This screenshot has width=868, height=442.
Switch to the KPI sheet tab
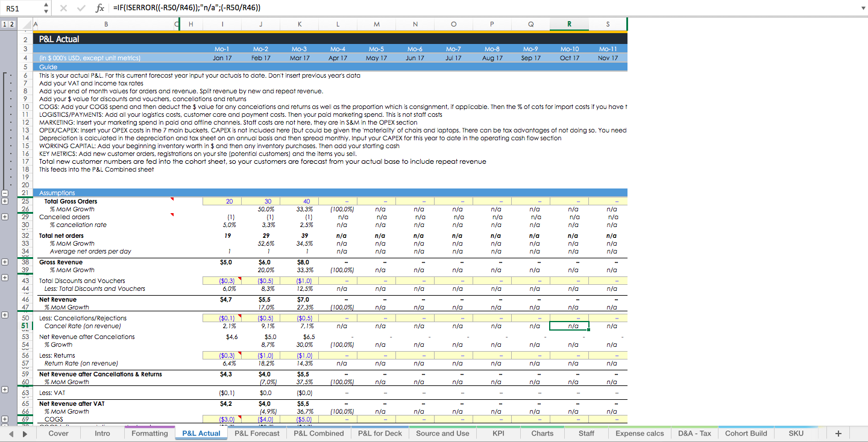coord(498,434)
